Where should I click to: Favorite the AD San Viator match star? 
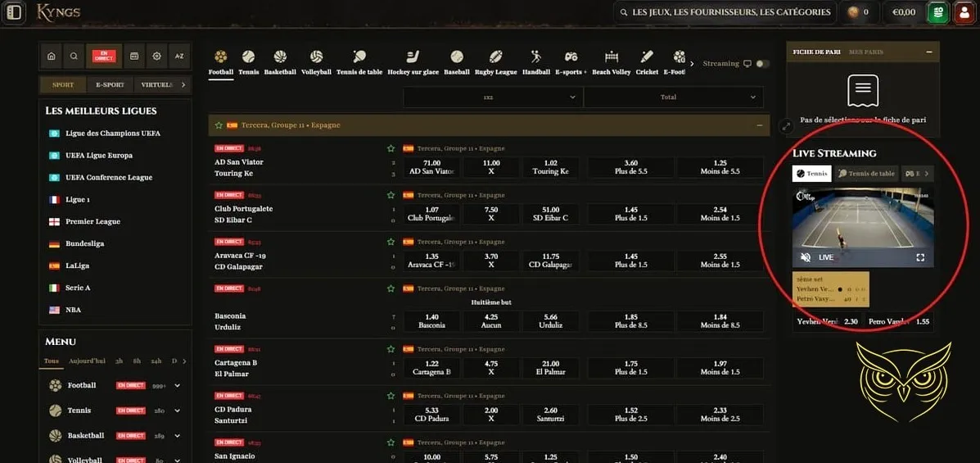pos(391,148)
